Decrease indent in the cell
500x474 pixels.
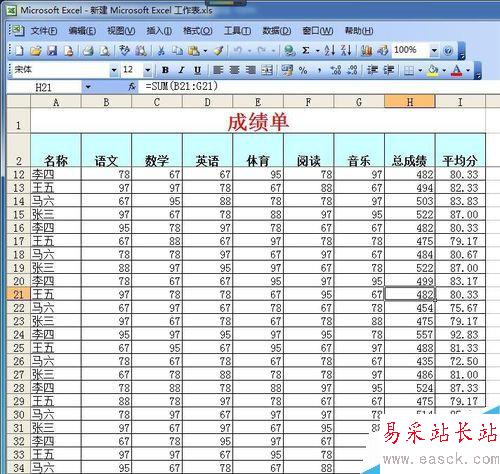coord(372,70)
